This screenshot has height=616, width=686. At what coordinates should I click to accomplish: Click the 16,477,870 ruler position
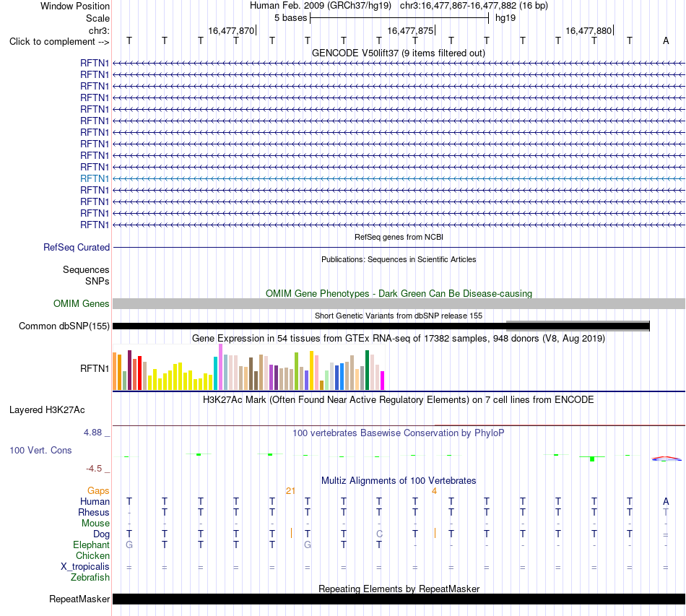coord(231,30)
